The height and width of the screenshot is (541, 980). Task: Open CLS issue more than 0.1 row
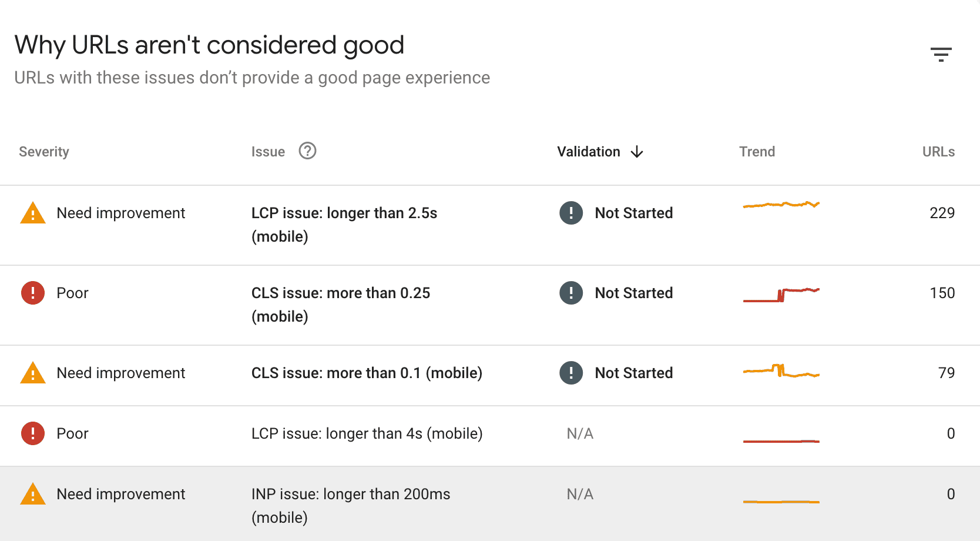367,373
